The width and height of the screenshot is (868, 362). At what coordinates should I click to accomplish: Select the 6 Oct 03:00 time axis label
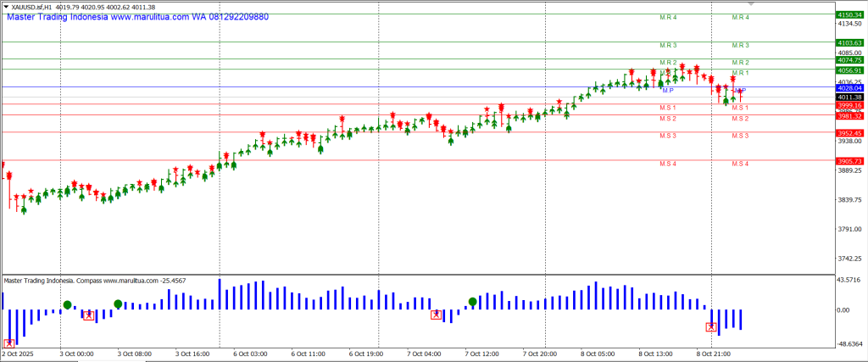point(249,353)
